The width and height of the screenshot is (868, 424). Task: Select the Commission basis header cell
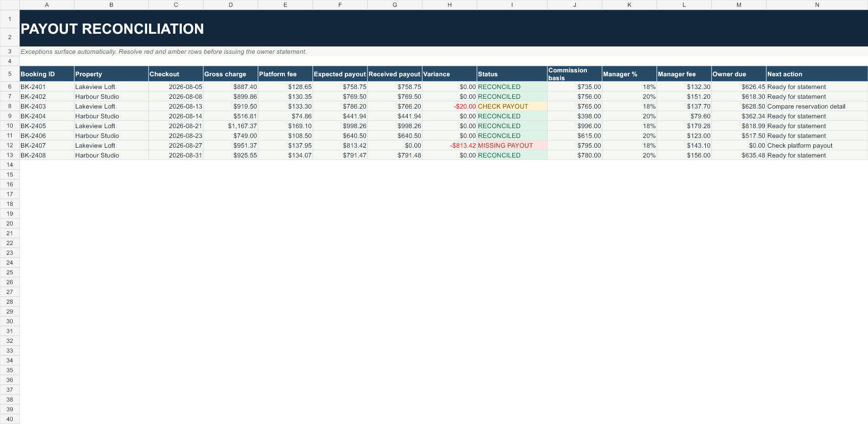tap(575, 74)
